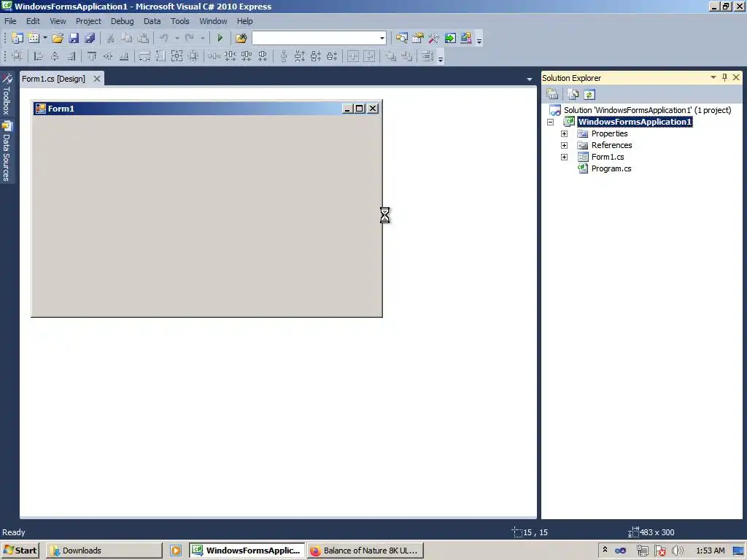Click the Toolbox hammer-and-wrench toolbar icon
Image resolution: width=747 pixels, height=560 pixels.
click(x=433, y=38)
